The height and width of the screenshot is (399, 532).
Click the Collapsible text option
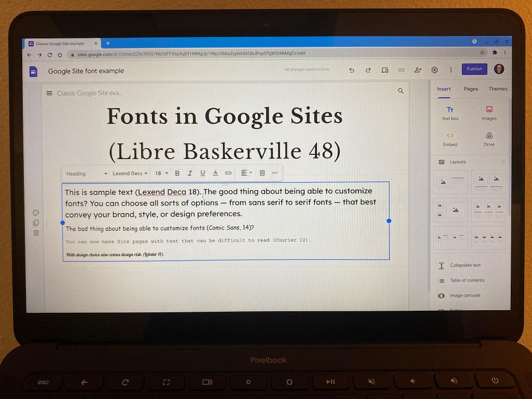click(x=464, y=265)
